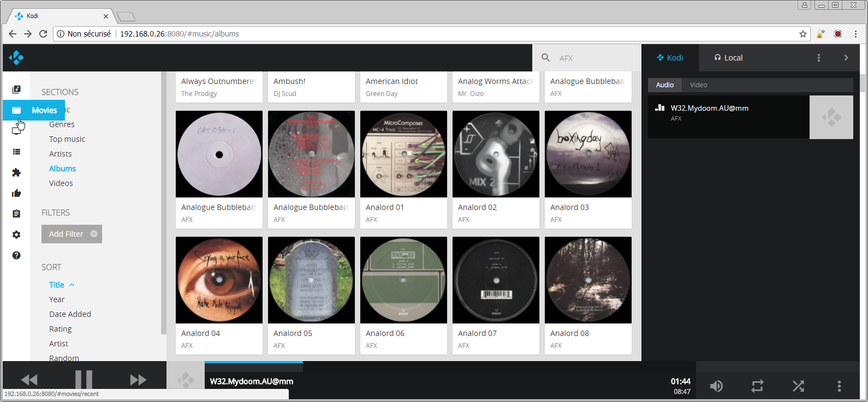Open the Music section icon in sidebar

[x=16, y=89]
